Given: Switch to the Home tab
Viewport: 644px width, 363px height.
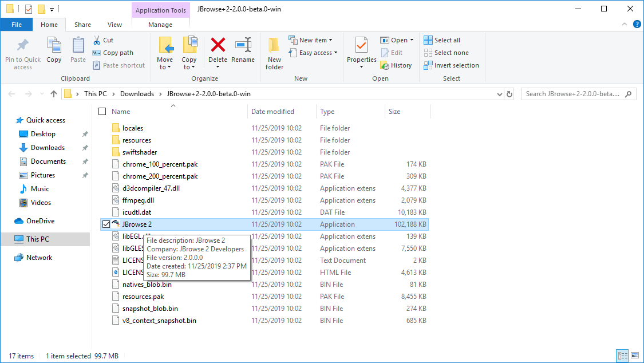Looking at the screenshot, I should coord(49,25).
